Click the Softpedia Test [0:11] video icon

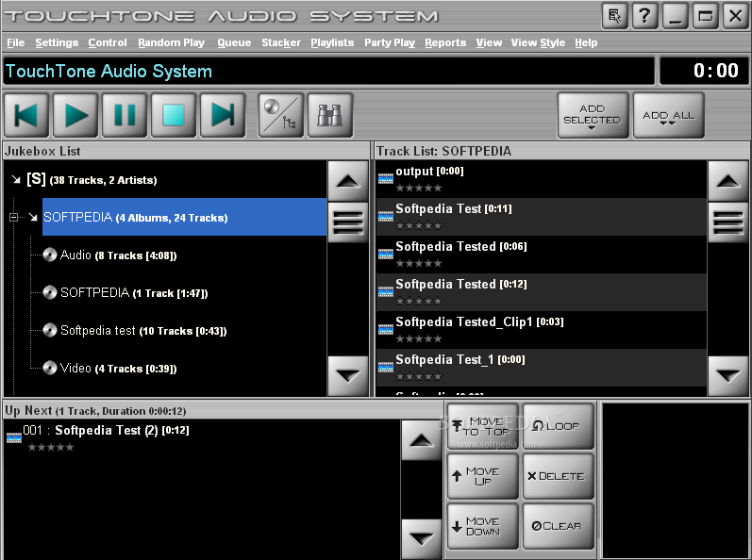pyautogui.click(x=386, y=217)
